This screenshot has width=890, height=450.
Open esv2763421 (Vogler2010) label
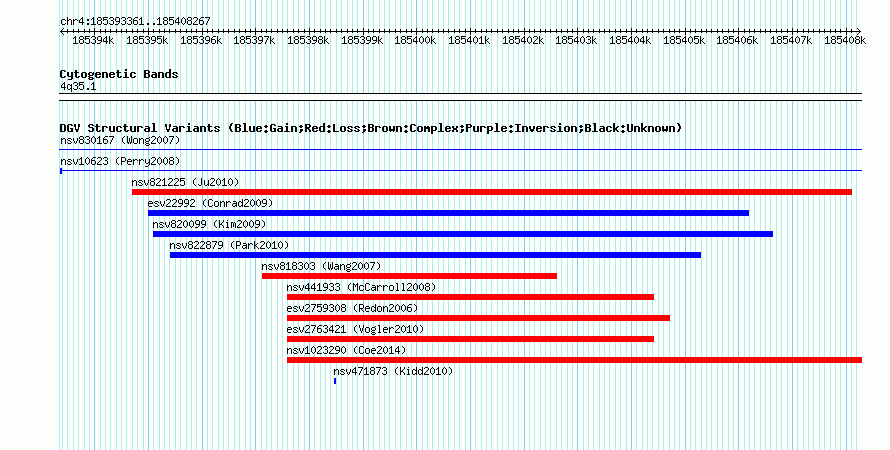click(x=355, y=329)
